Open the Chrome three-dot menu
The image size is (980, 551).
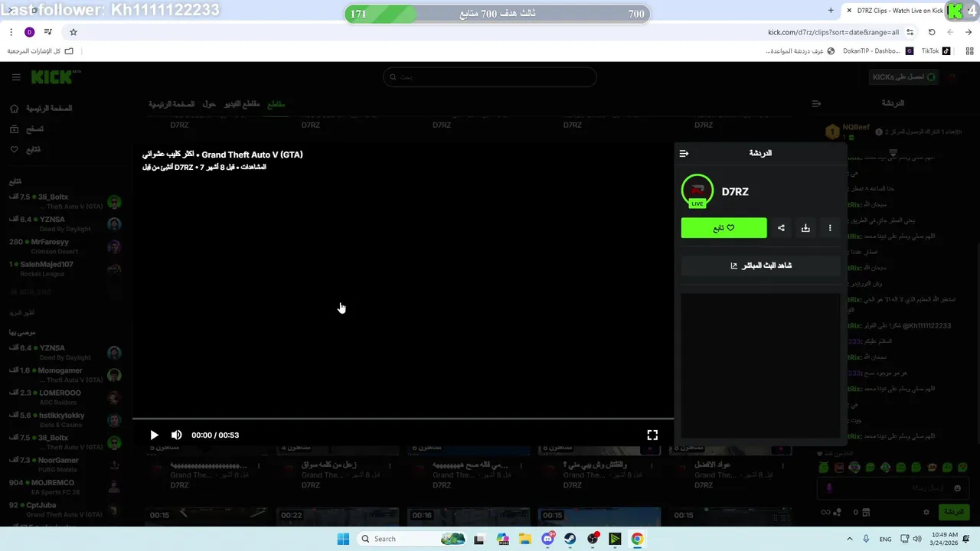11,32
